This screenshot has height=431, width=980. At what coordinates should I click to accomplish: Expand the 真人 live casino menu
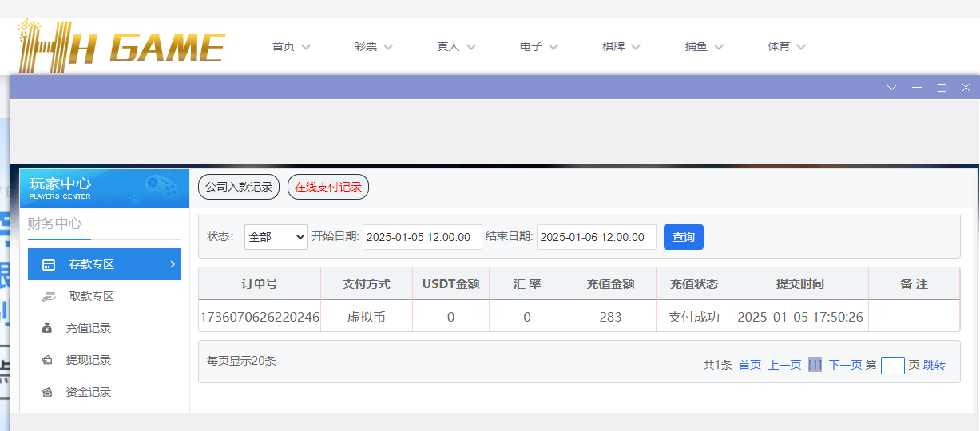456,47
